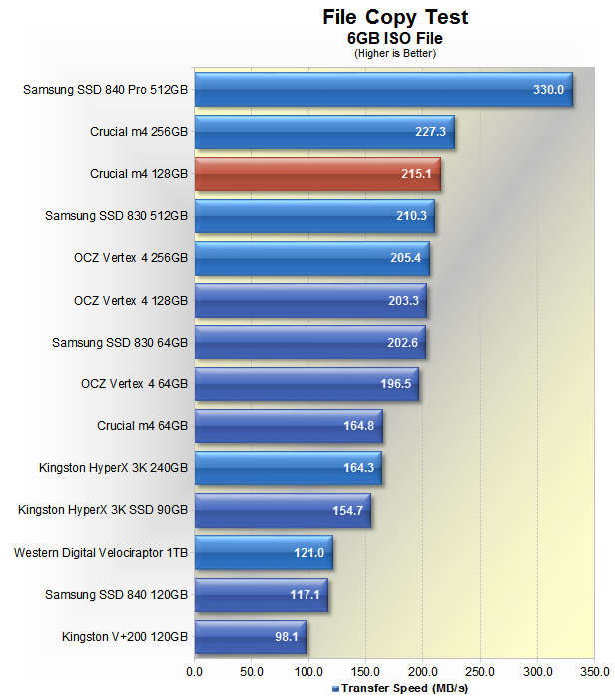
Task: Click the Western Digital Velociraptor 1TB label
Action: pyautogui.click(x=101, y=552)
